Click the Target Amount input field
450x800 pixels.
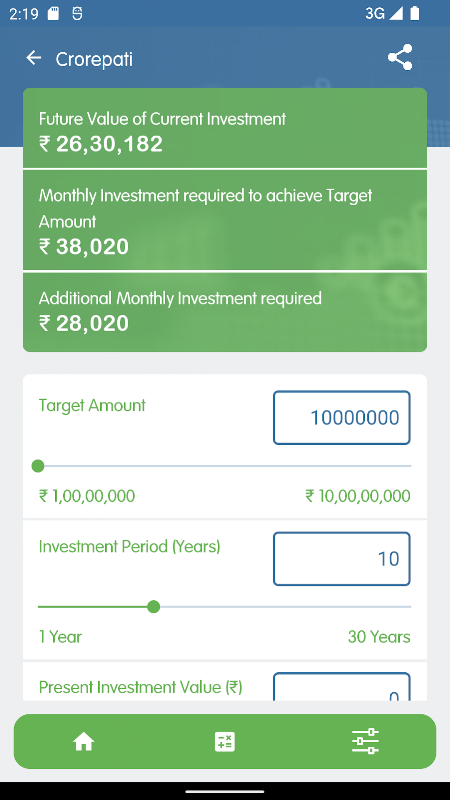(341, 417)
